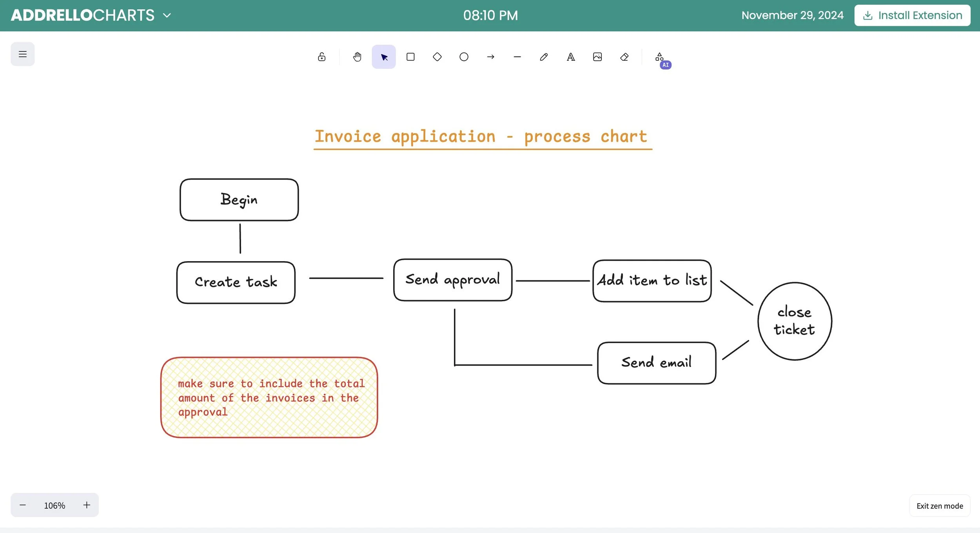Select the Arrow connector tool
Image resolution: width=980 pixels, height=533 pixels.
(x=490, y=57)
